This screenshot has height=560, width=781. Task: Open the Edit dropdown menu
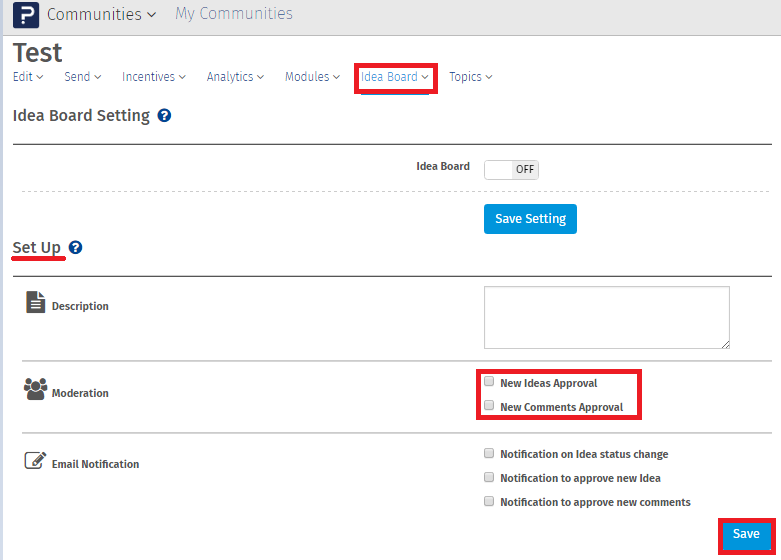click(28, 77)
